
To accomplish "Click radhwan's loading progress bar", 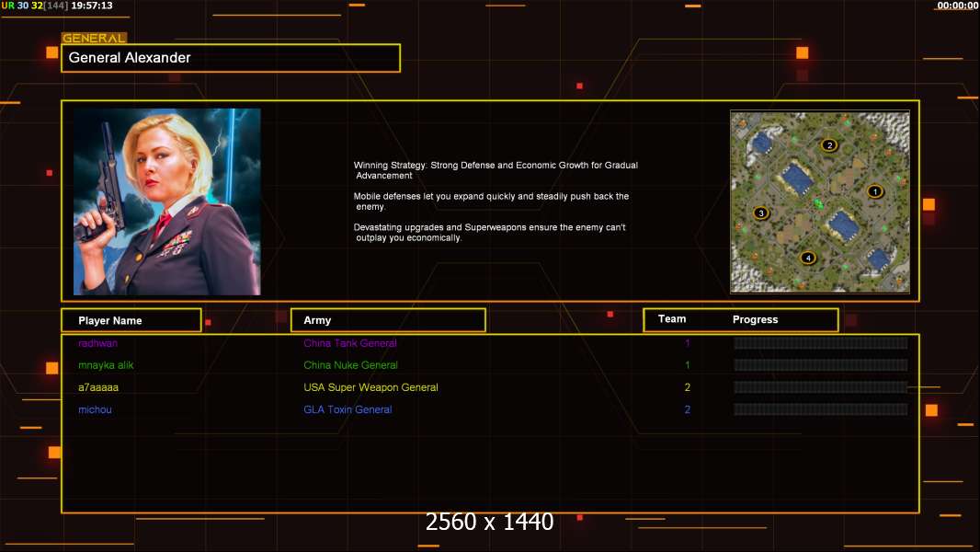I will tap(821, 342).
